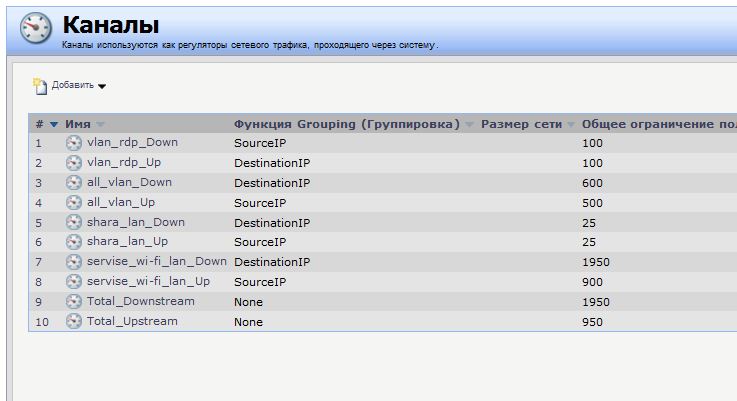Open servise_wi-fi_lan_Down pipe entry
737x401 pixels.
click(157, 262)
